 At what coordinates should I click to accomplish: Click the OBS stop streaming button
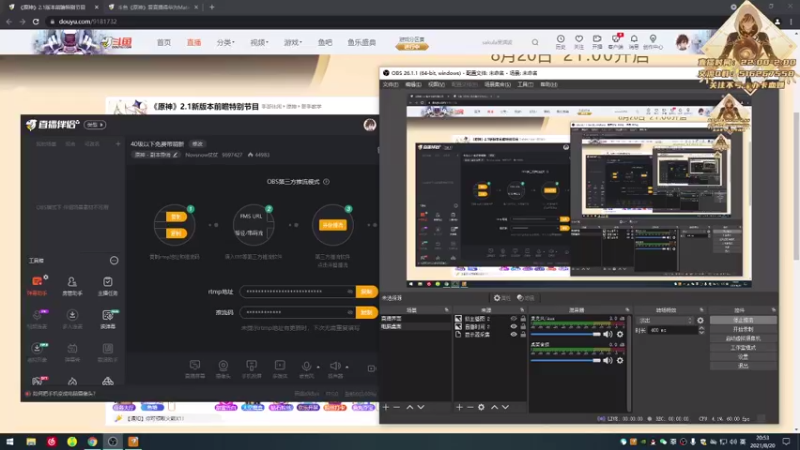pos(743,320)
